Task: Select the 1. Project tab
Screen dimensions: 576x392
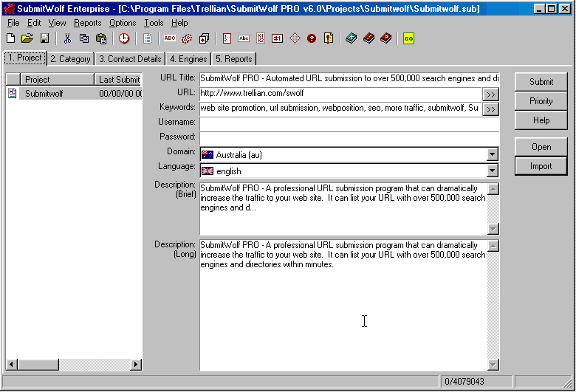Action: [25, 58]
